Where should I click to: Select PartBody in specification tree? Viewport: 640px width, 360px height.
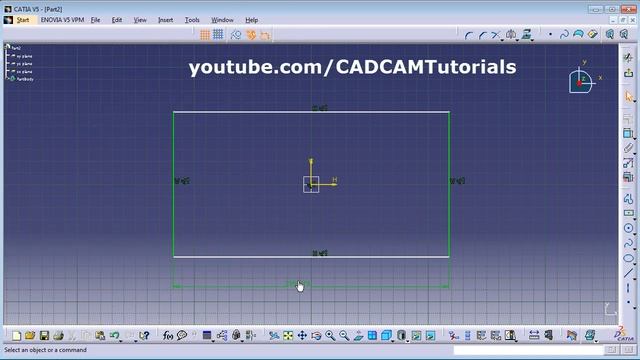tap(25, 79)
